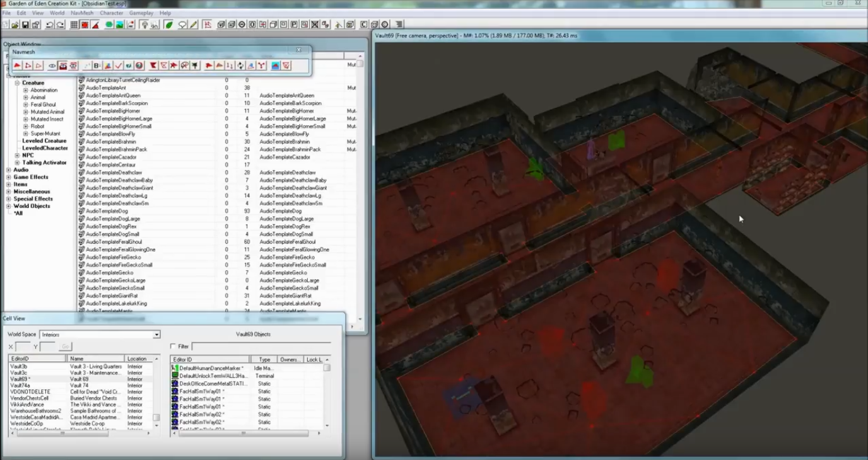Viewport: 868px width, 460px height.
Task: Expand the Abomination tree node
Action: tap(26, 90)
